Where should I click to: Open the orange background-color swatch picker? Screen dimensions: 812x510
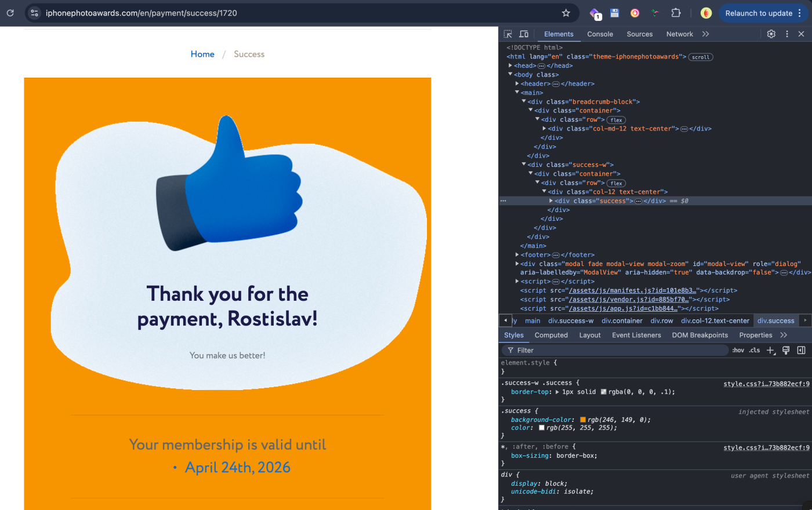pos(583,420)
